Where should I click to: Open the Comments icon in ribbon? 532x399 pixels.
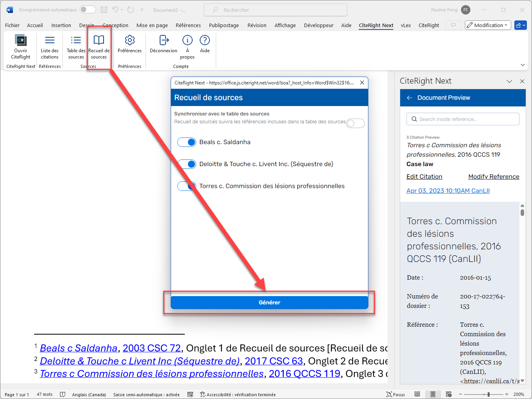454,25
